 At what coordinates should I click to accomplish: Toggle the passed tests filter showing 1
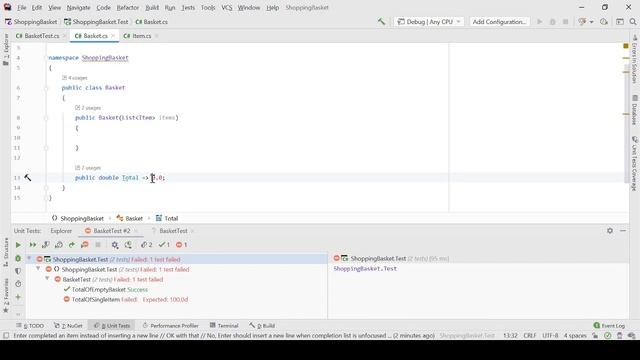pos(164,245)
